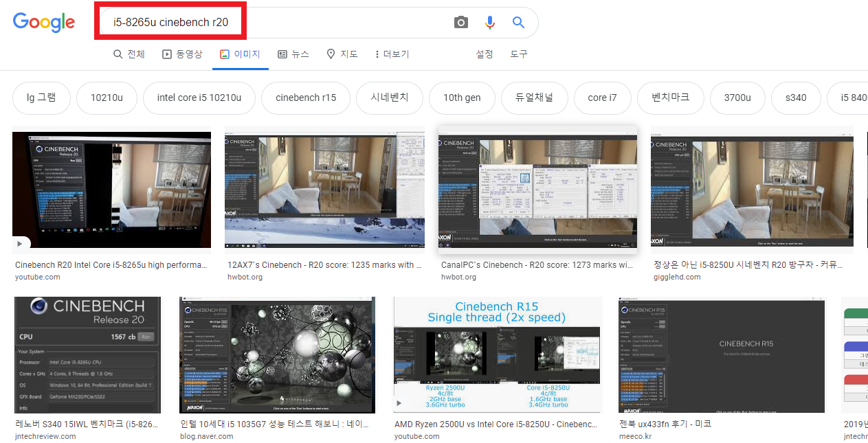Image resolution: width=868 pixels, height=443 pixels.
Task: Open the Google logo homepage link
Action: [44, 22]
